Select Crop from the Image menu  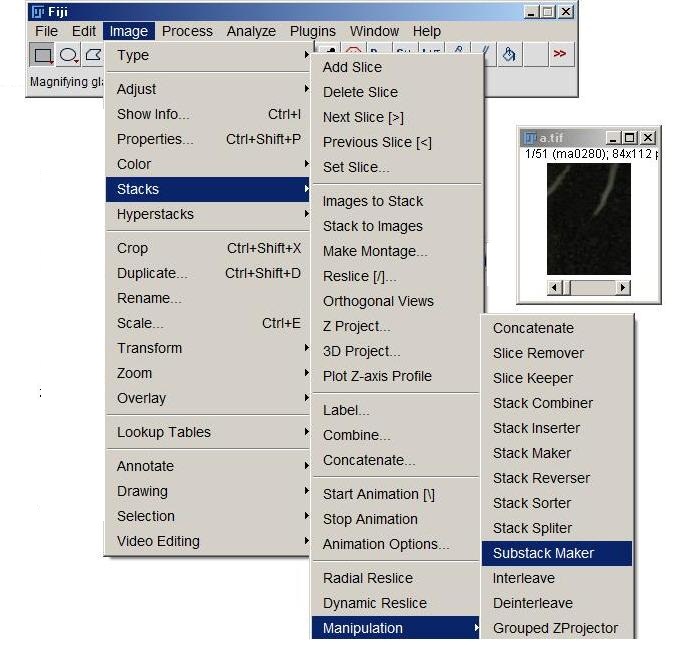tap(208, 248)
